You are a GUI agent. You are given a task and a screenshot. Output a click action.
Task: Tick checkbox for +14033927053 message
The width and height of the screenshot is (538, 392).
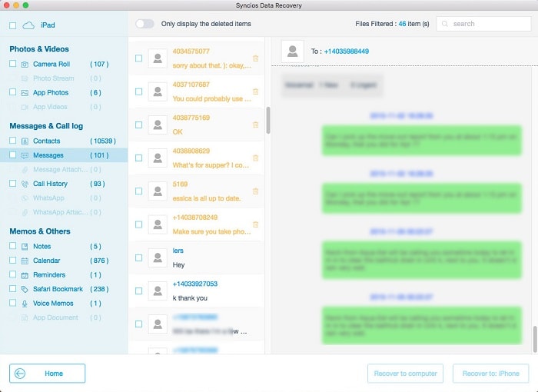point(138,291)
